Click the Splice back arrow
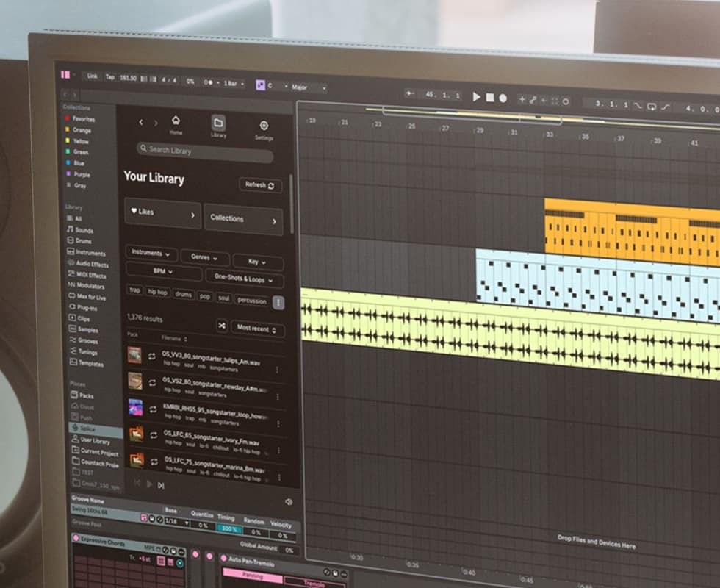This screenshot has height=588, width=720. [141, 122]
